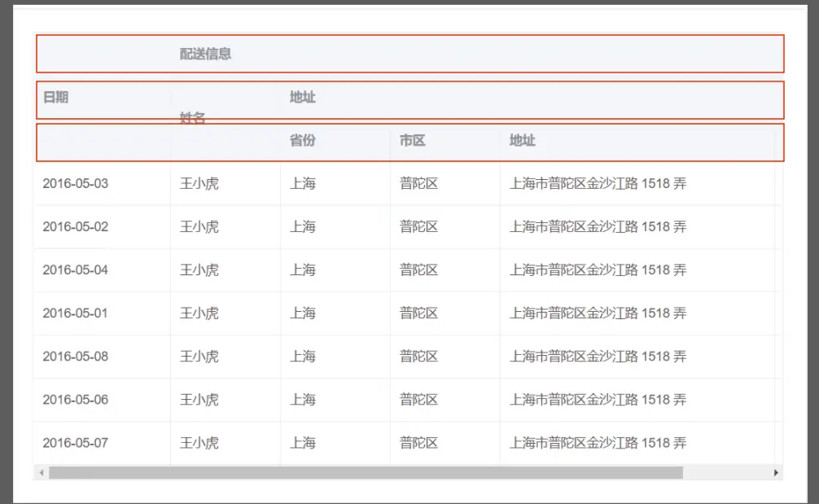Click the 金沙江路 1518 弄 address in 2016-05-04 row
The image size is (819, 504).
(598, 270)
